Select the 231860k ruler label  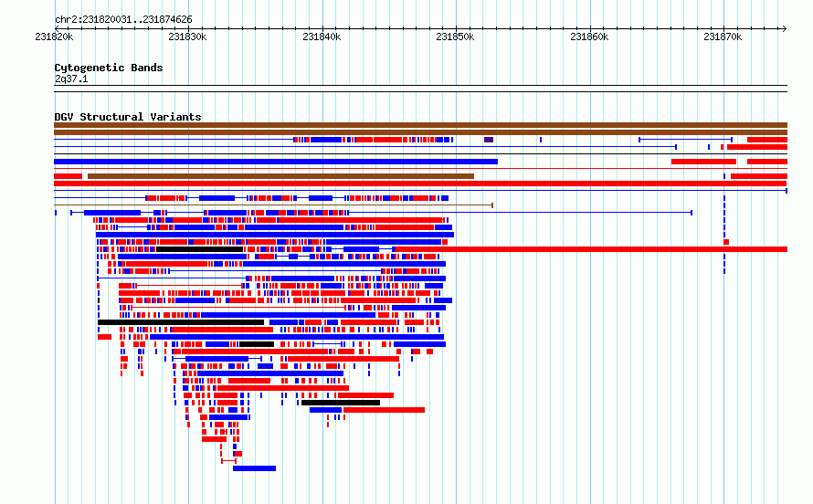tap(589, 37)
